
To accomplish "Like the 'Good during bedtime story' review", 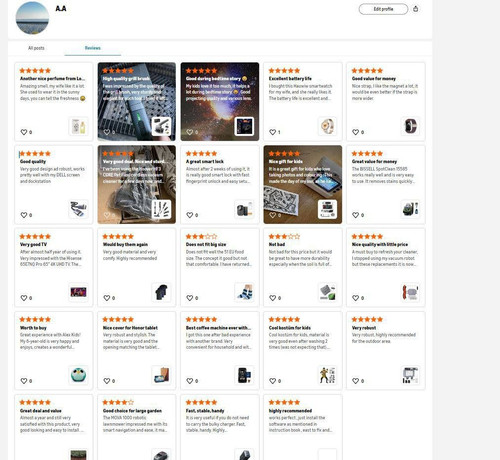I will [x=190, y=132].
